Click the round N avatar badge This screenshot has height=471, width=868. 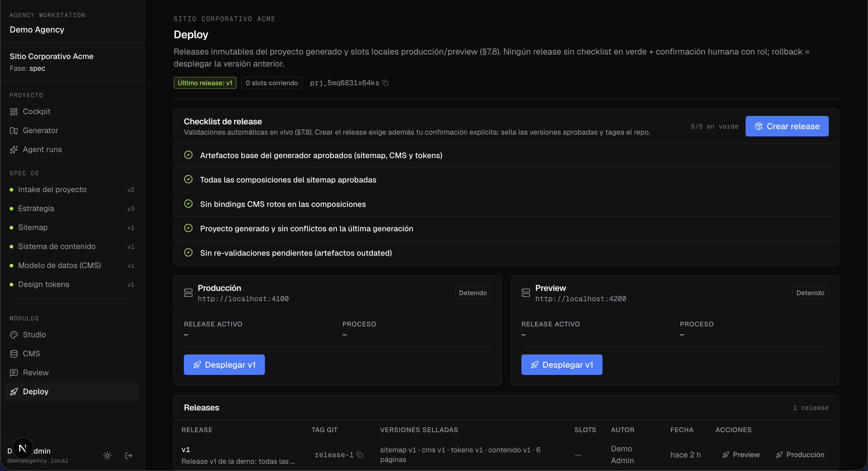[x=23, y=448]
